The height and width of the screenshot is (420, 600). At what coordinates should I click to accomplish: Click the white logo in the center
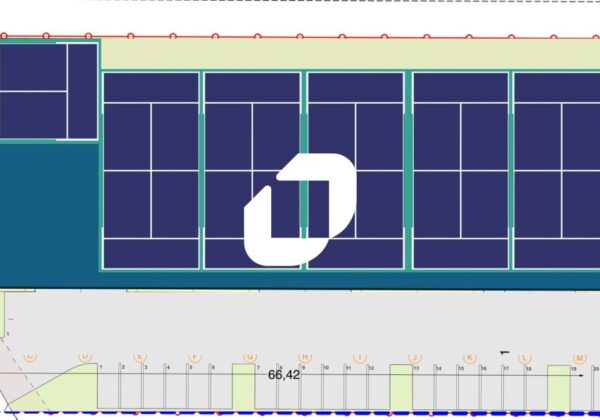[299, 209]
